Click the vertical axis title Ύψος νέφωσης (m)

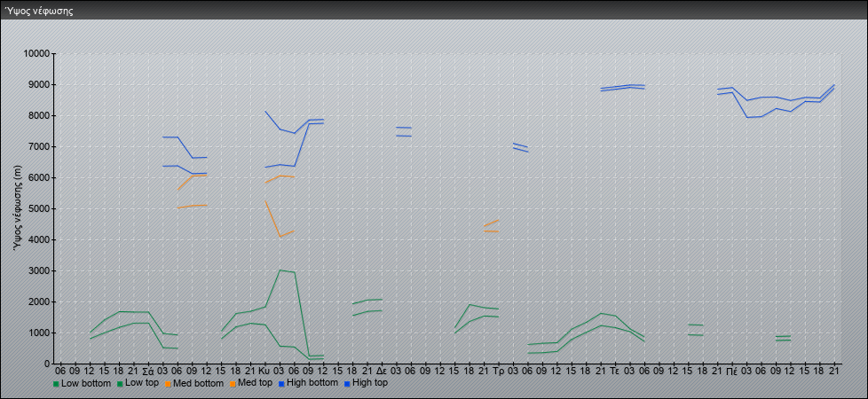[x=19, y=208]
